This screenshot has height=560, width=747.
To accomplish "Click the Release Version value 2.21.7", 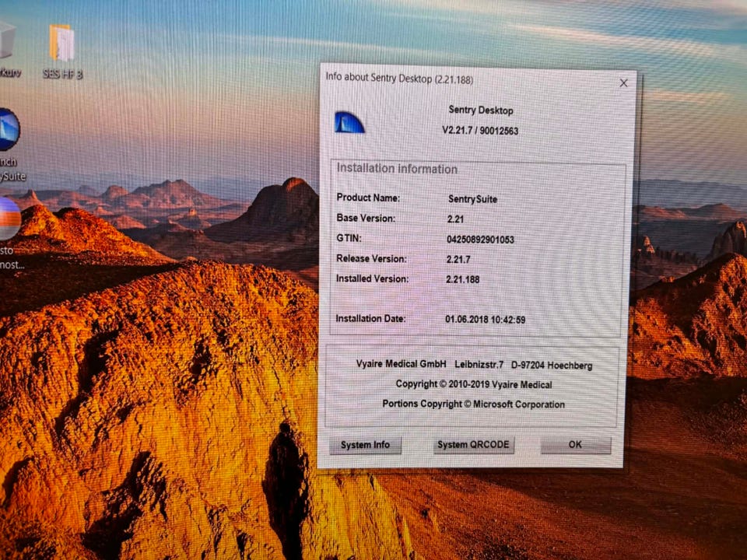I will tap(458, 260).
